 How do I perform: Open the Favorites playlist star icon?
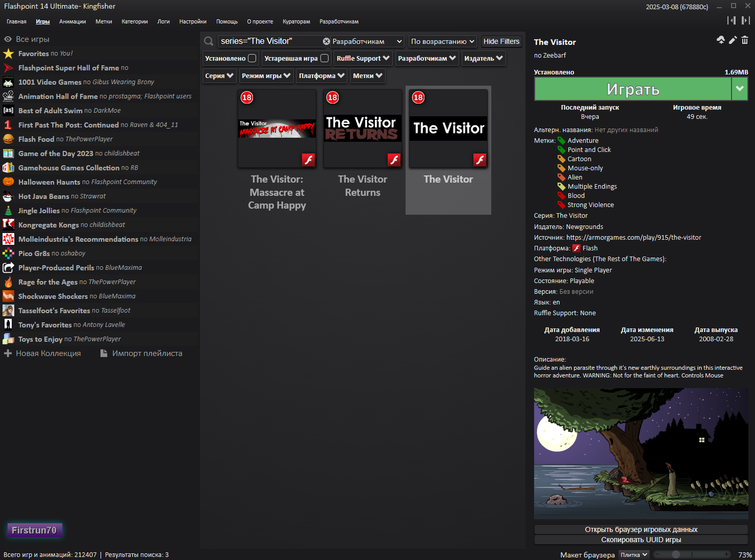(8, 54)
